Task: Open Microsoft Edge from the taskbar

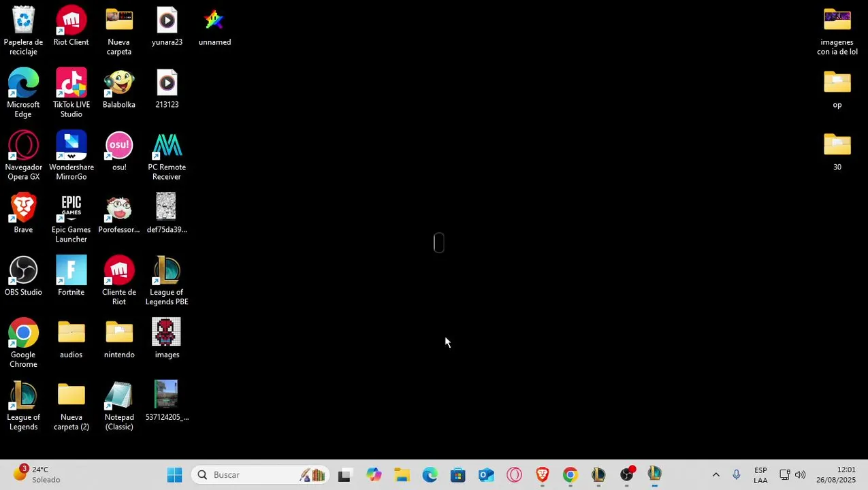Action: point(430,475)
